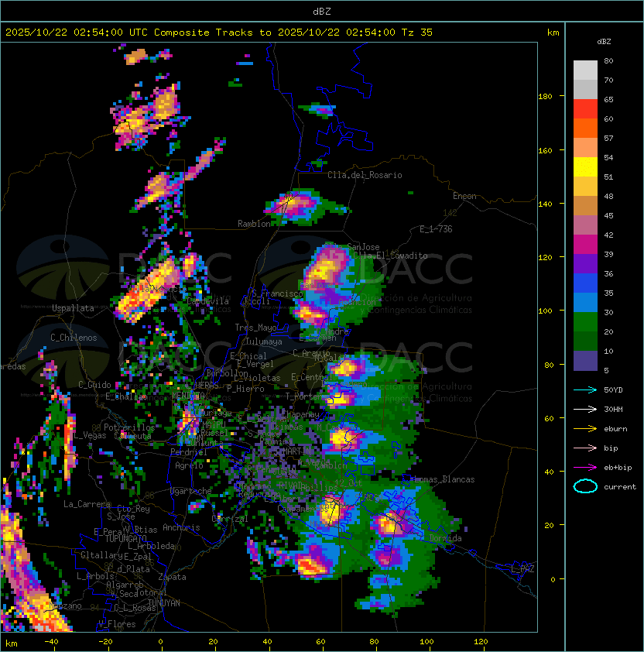Click the dBZ title at the top
The image size is (644, 652).
322,11
